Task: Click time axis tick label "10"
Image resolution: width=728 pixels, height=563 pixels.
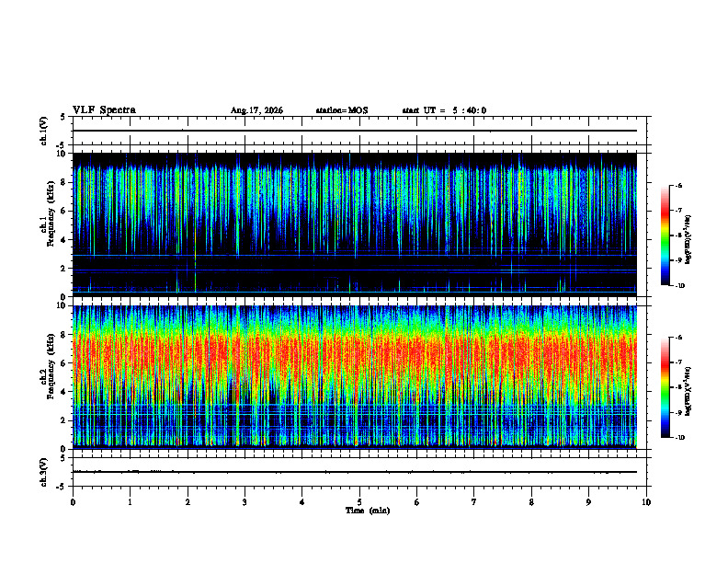Action: pyautogui.click(x=646, y=502)
